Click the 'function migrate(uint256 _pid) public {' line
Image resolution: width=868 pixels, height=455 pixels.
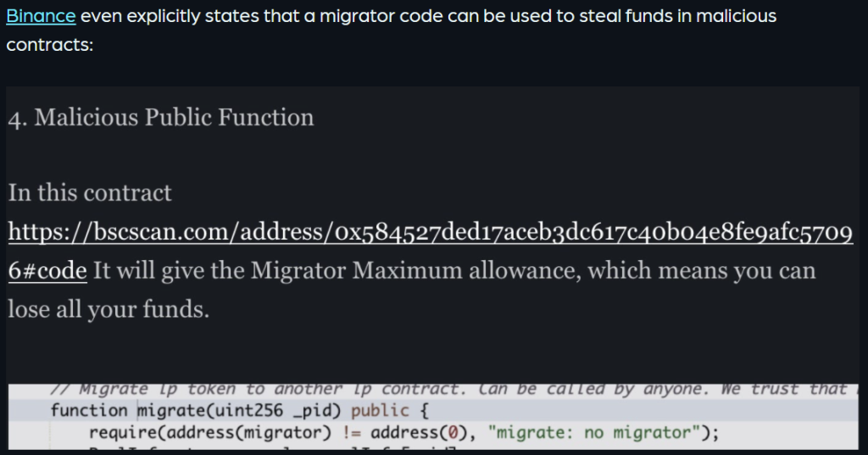point(239,411)
